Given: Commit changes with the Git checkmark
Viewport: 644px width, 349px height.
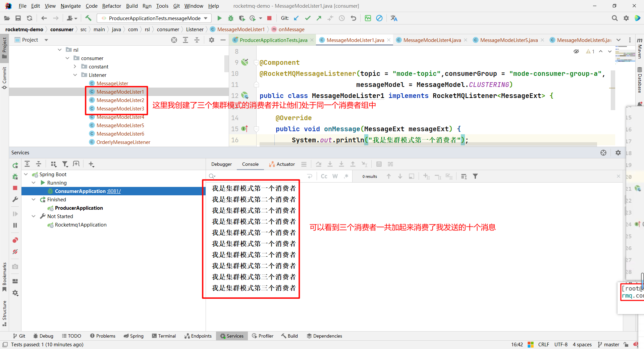Looking at the screenshot, I should [x=308, y=18].
